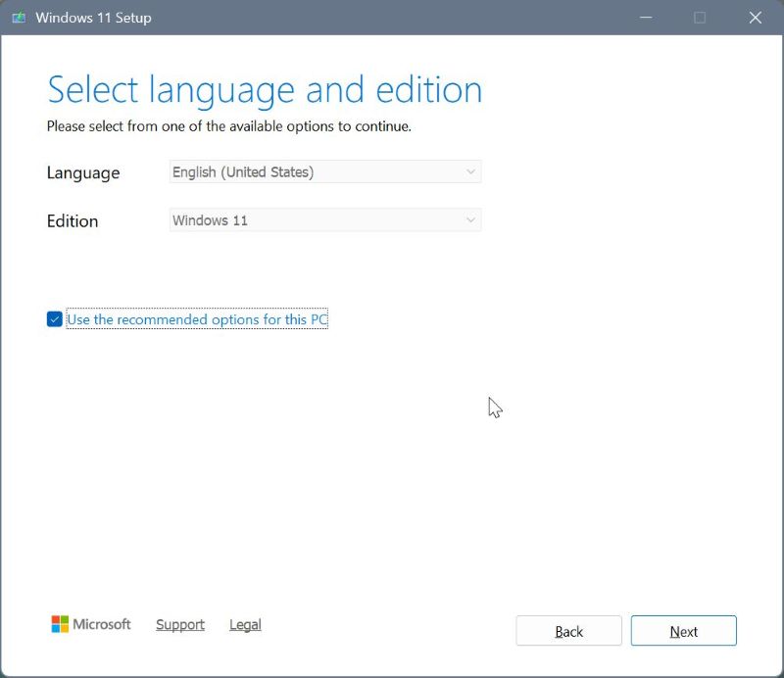Click the "Language" field label

(x=83, y=173)
